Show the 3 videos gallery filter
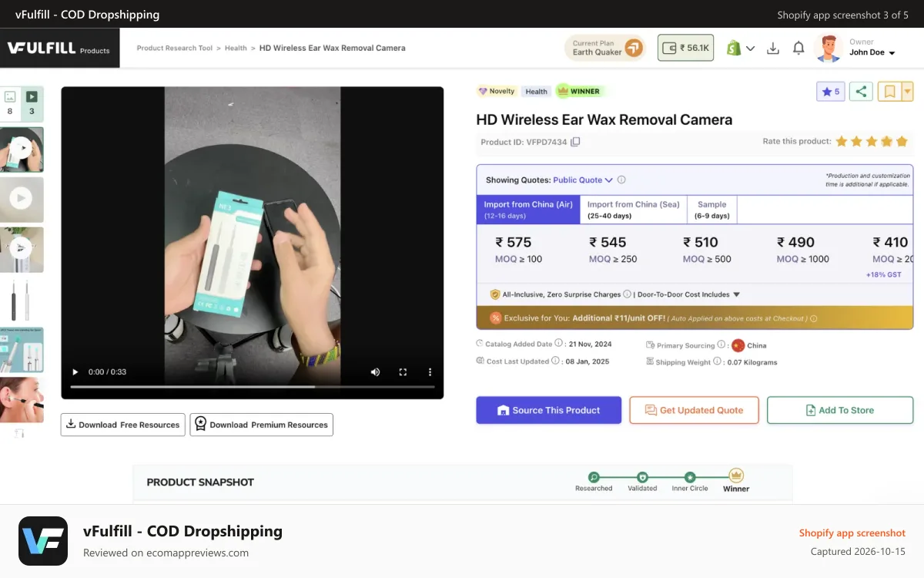 (x=32, y=103)
